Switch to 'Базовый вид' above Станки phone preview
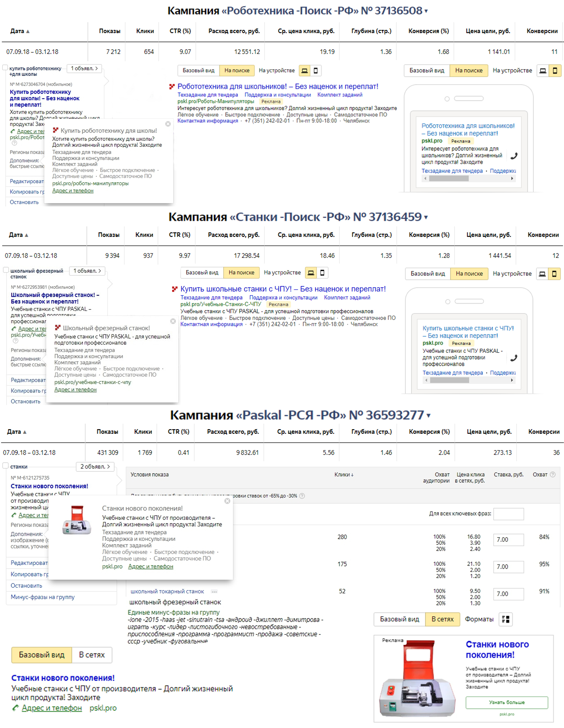The width and height of the screenshot is (564, 728). (428, 274)
